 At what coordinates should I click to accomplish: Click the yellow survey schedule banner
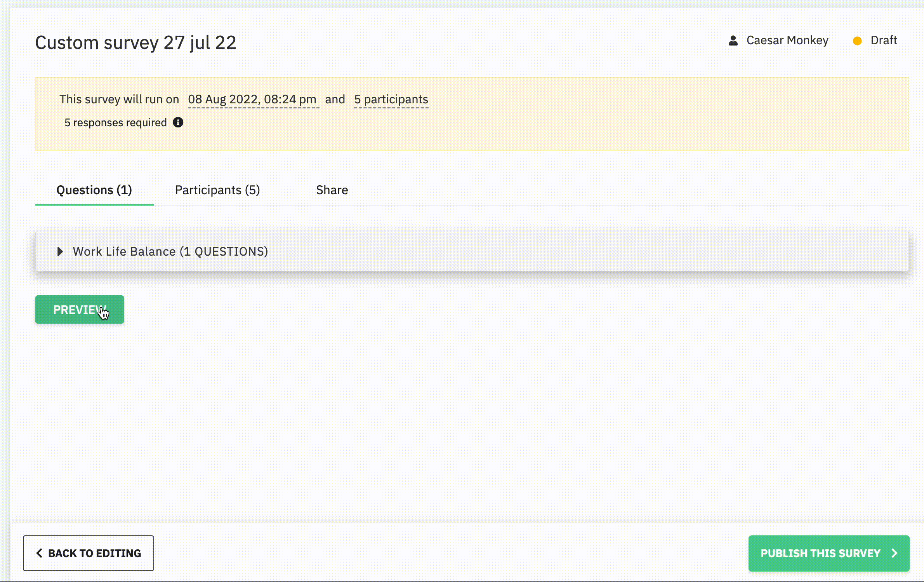point(472,114)
